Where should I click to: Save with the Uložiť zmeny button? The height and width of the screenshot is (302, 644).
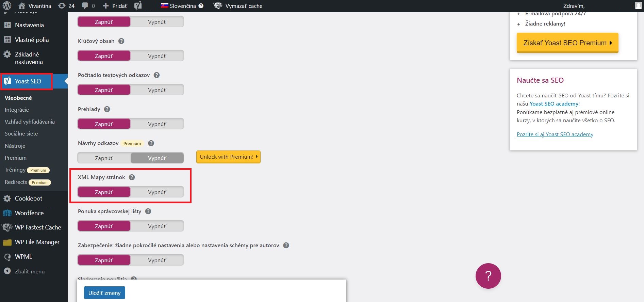click(104, 293)
